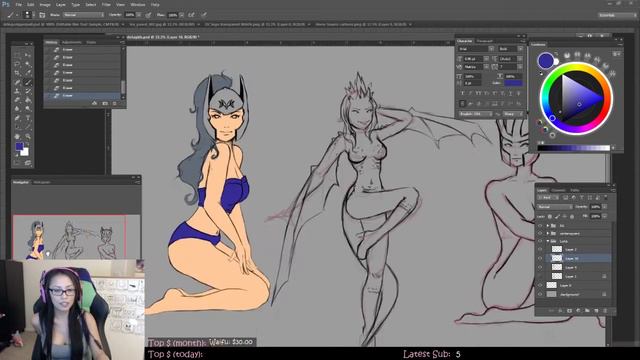Click the layer Fill field

[x=596, y=216]
